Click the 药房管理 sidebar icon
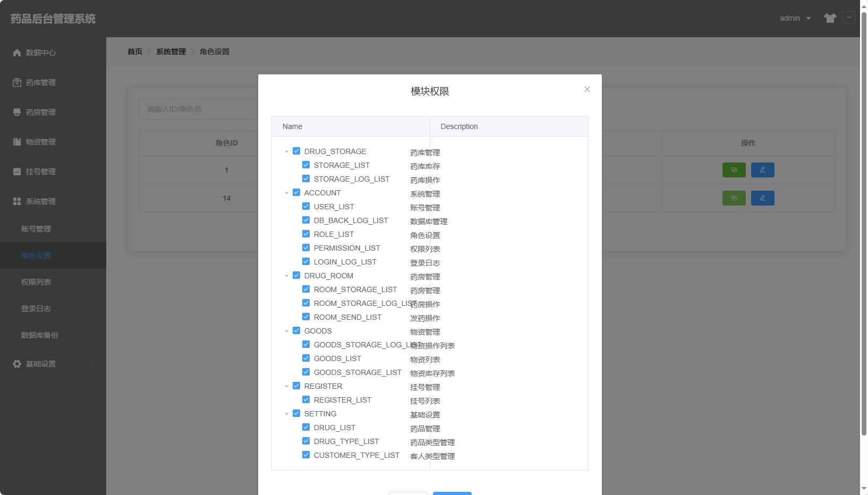Viewport: 868px width, 495px height. click(17, 112)
